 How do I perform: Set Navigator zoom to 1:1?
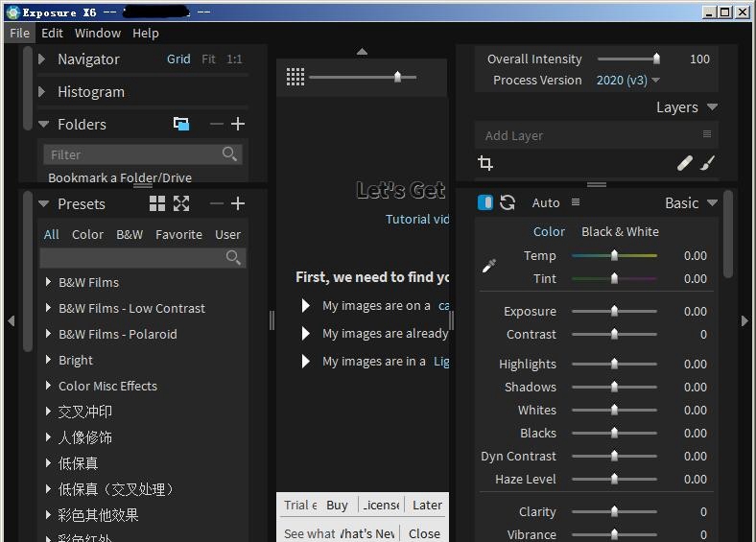coord(234,59)
